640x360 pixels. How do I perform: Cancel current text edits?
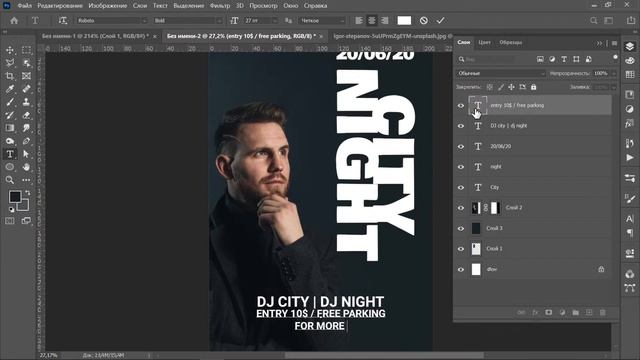(424, 20)
